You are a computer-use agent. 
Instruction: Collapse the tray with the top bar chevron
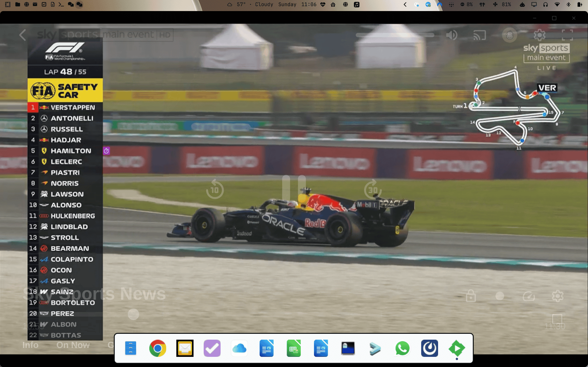(x=405, y=5)
